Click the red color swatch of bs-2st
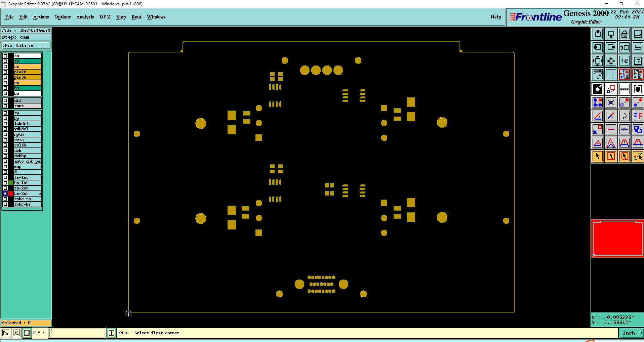 point(11,194)
